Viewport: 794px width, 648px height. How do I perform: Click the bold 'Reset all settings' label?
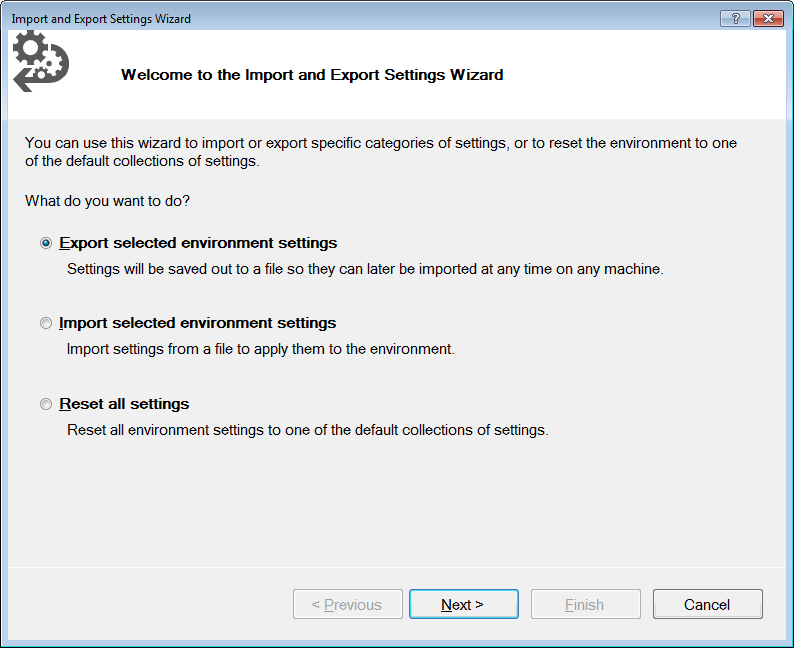pyautogui.click(x=124, y=404)
